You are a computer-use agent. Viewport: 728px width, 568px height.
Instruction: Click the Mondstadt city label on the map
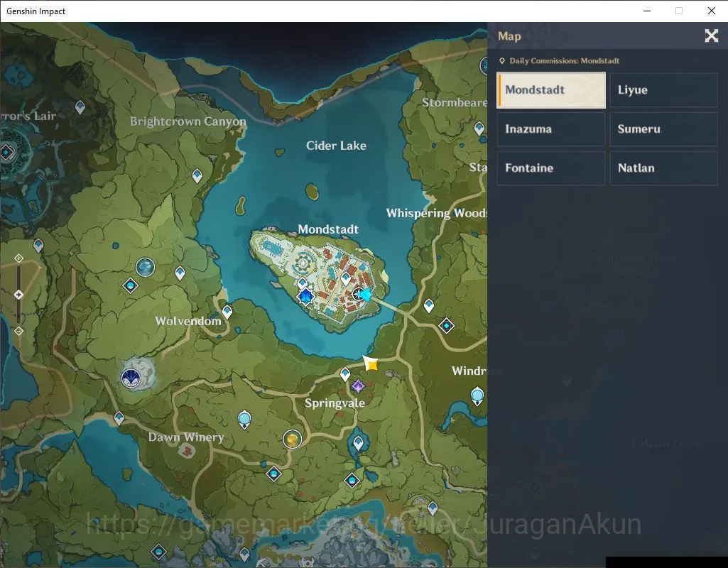328,229
